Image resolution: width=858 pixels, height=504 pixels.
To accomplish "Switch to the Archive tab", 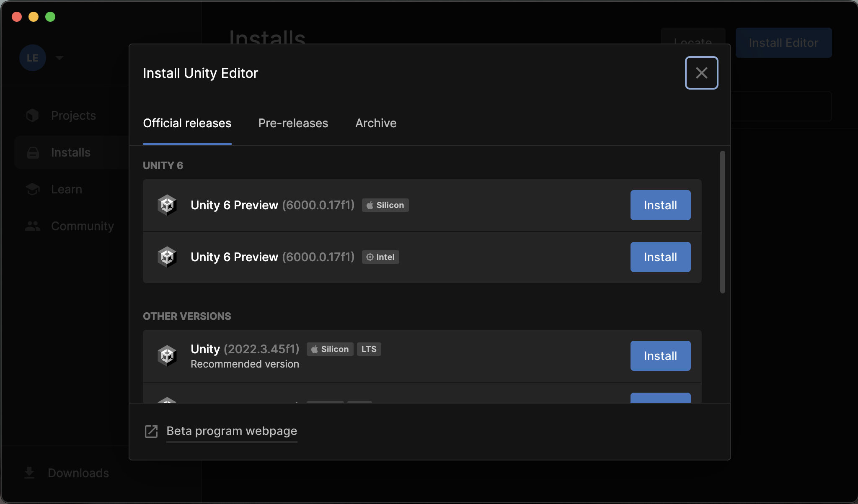I will [x=376, y=123].
